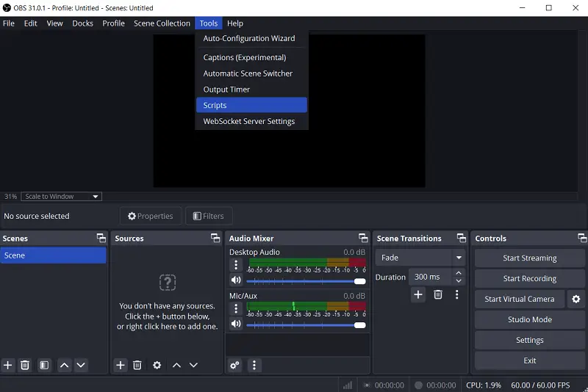Open Desktop Audio options three-dot menu
Image resolution: width=588 pixels, height=392 pixels.
point(236,265)
